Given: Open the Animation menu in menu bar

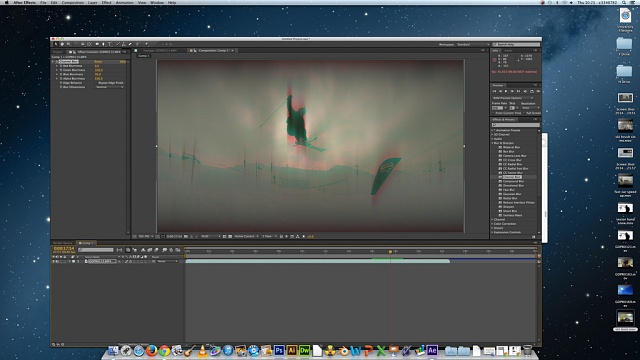Looking at the screenshot, I should 124,2.
